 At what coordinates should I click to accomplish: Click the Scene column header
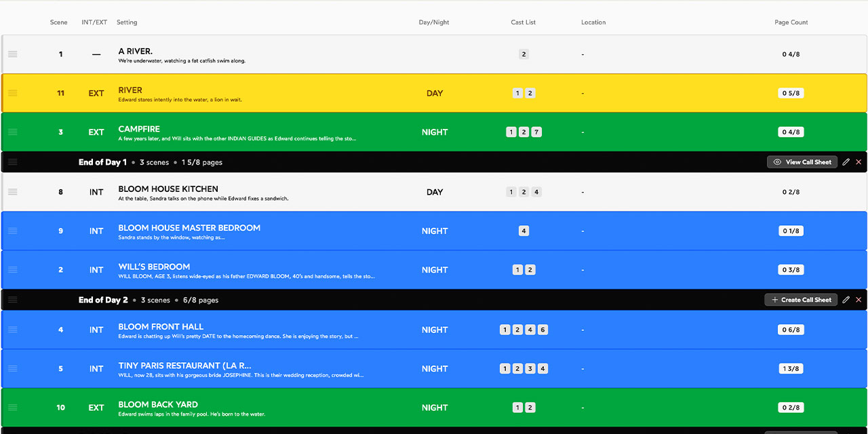[x=59, y=22]
